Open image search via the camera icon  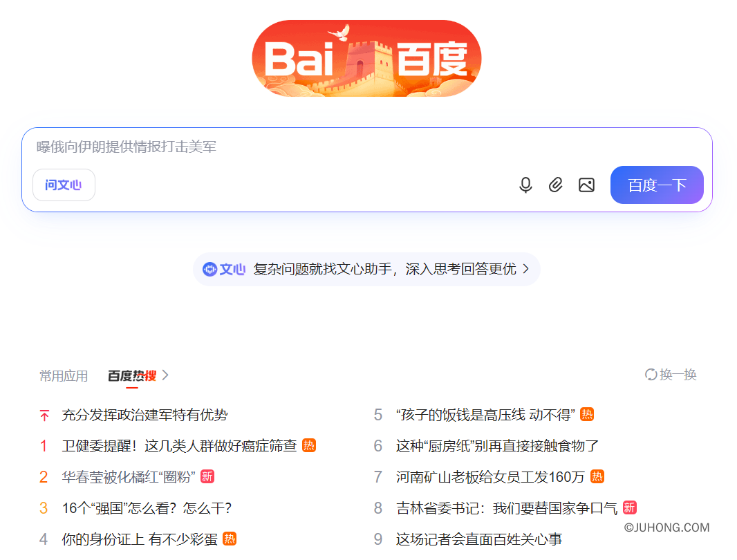(586, 185)
